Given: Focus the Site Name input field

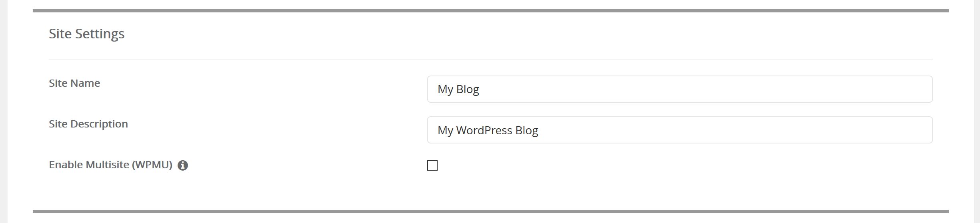Looking at the screenshot, I should point(680,89).
